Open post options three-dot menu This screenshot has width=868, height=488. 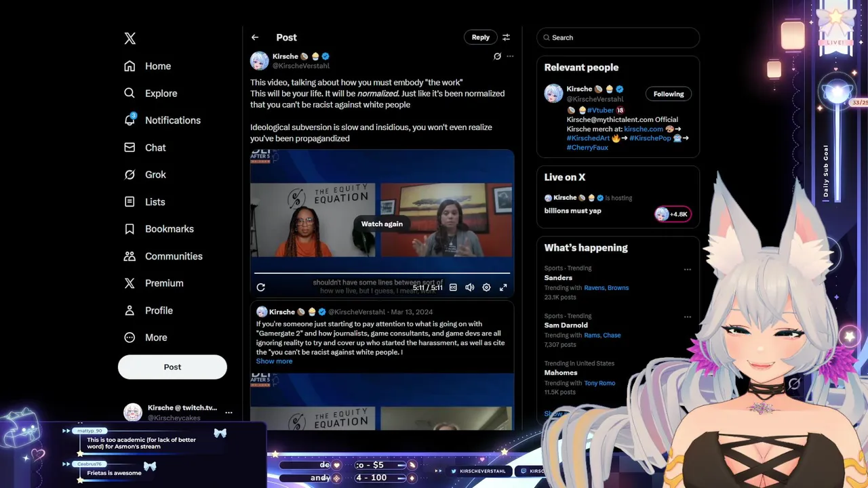click(510, 56)
